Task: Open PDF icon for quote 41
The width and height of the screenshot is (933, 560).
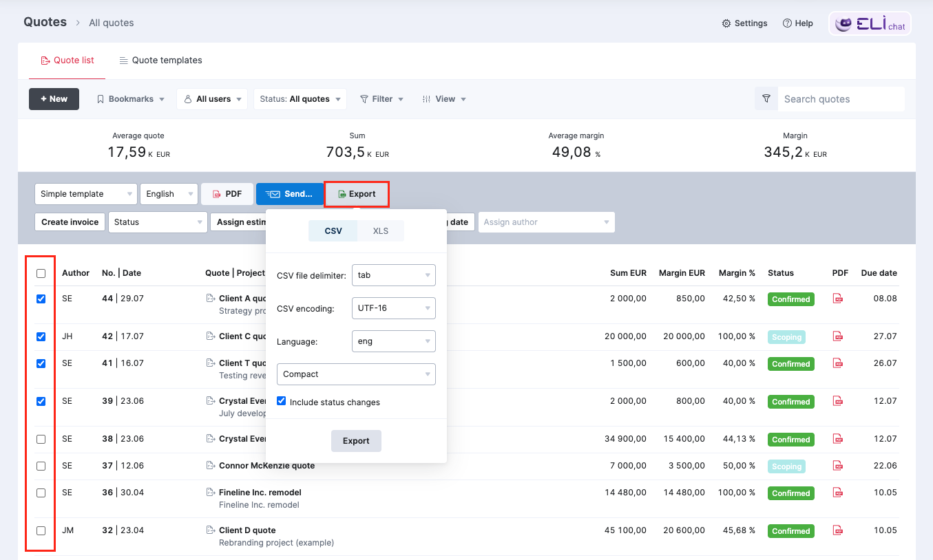Action: click(838, 363)
